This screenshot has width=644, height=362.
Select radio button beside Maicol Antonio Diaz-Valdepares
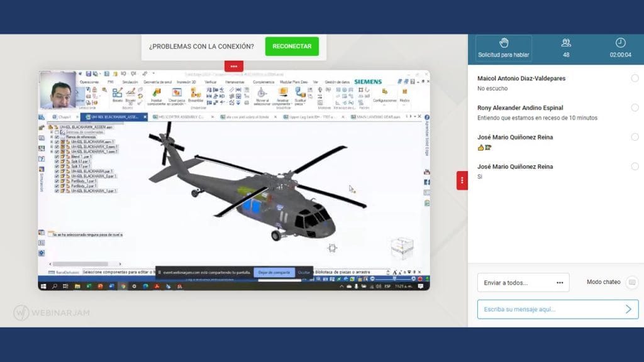[x=635, y=78]
